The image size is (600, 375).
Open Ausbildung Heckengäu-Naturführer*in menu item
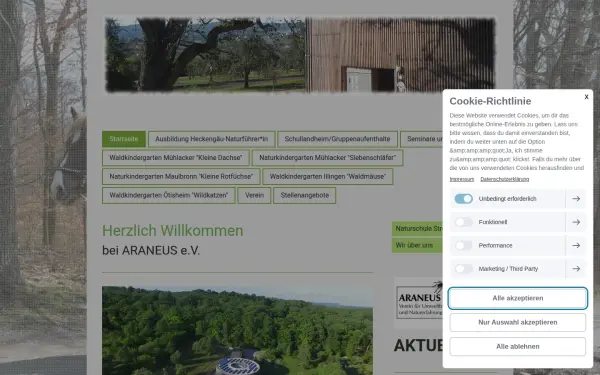tap(212, 139)
